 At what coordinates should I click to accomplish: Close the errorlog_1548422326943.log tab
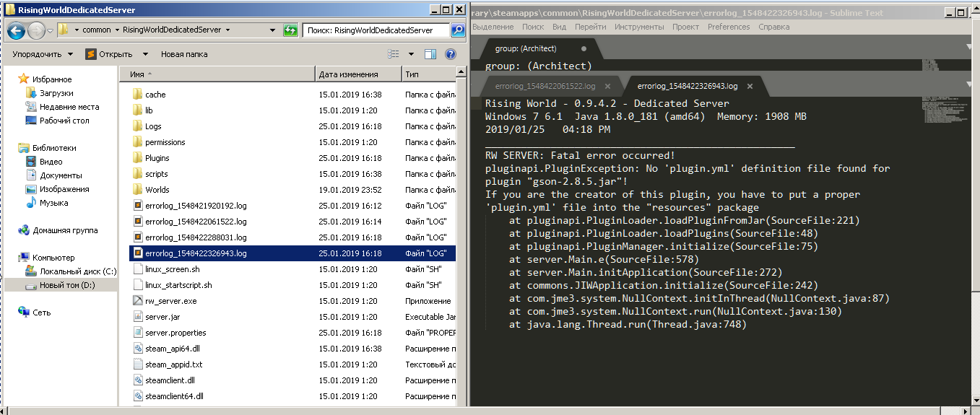[750, 86]
